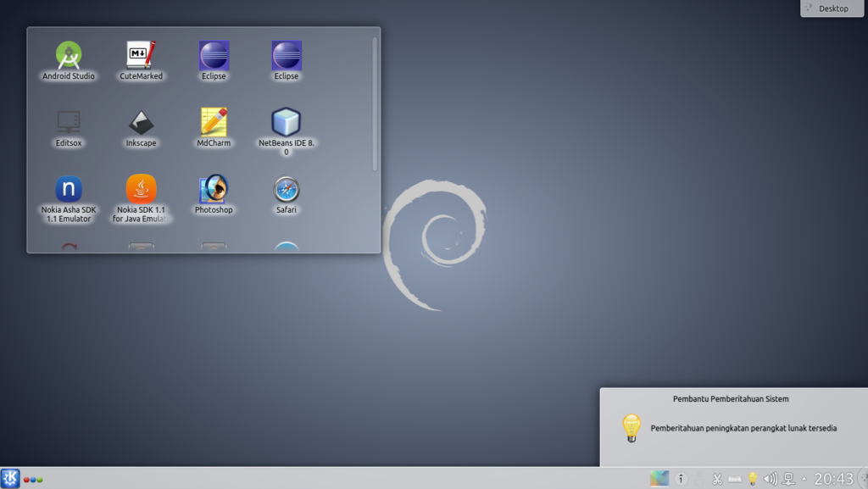This screenshot has width=868, height=489.
Task: Launch the MdCharm notepad icon
Action: click(x=214, y=122)
